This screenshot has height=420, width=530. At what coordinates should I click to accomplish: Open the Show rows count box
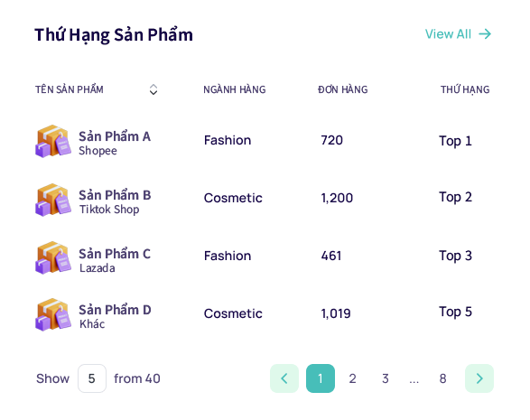coord(92,378)
